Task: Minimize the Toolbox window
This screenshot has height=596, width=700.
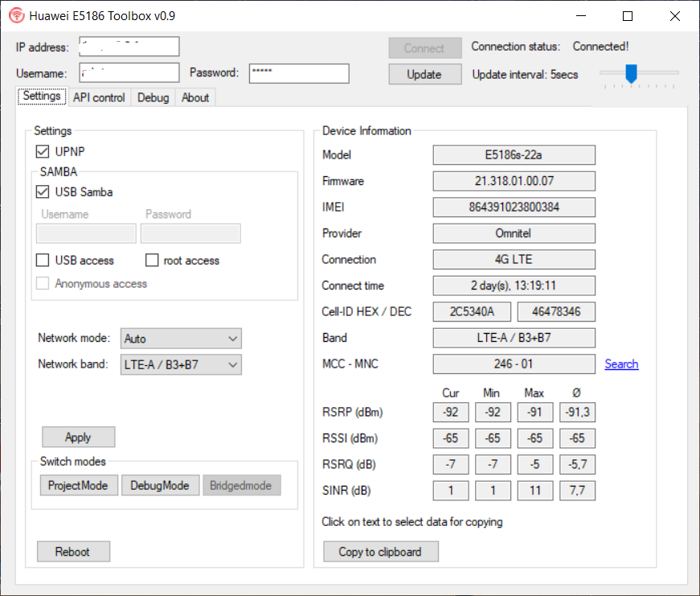Action: pos(581,16)
